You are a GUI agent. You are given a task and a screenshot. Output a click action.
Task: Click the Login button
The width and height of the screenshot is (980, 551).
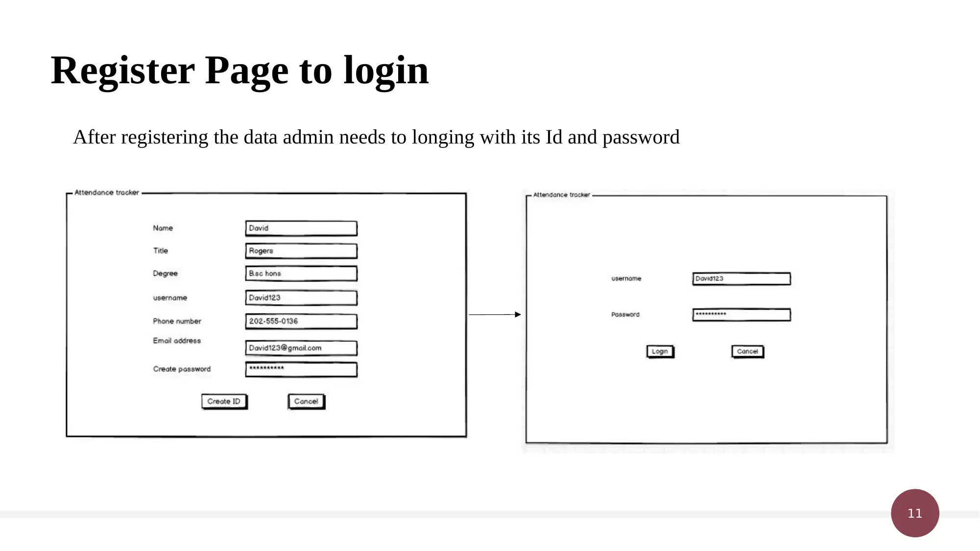coord(659,351)
